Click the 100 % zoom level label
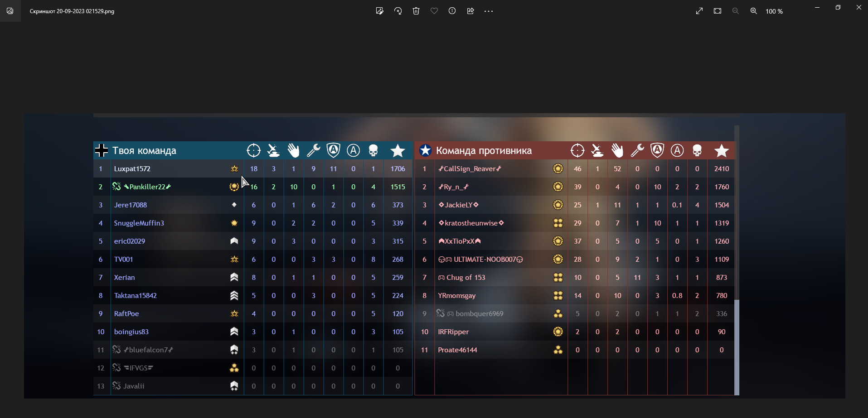 point(774,11)
